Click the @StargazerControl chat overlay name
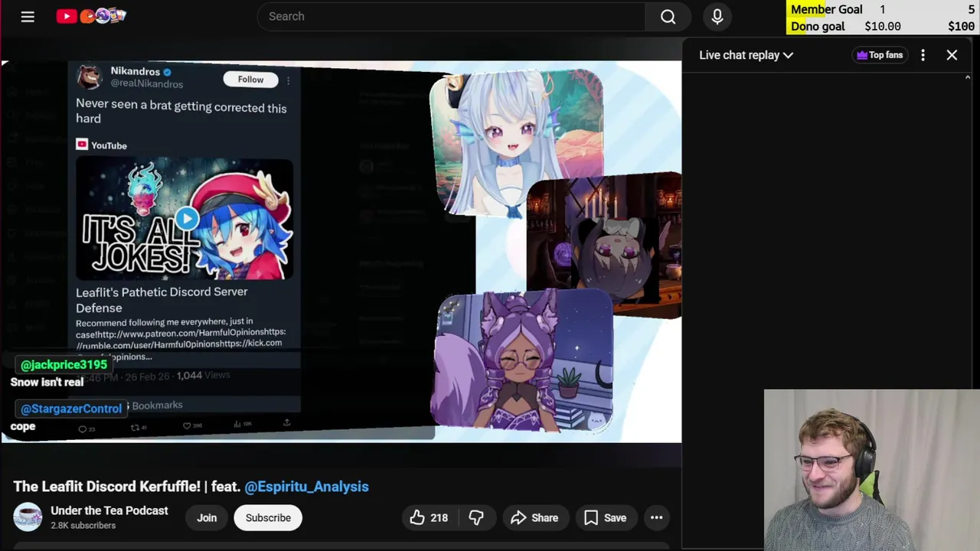 (70, 409)
